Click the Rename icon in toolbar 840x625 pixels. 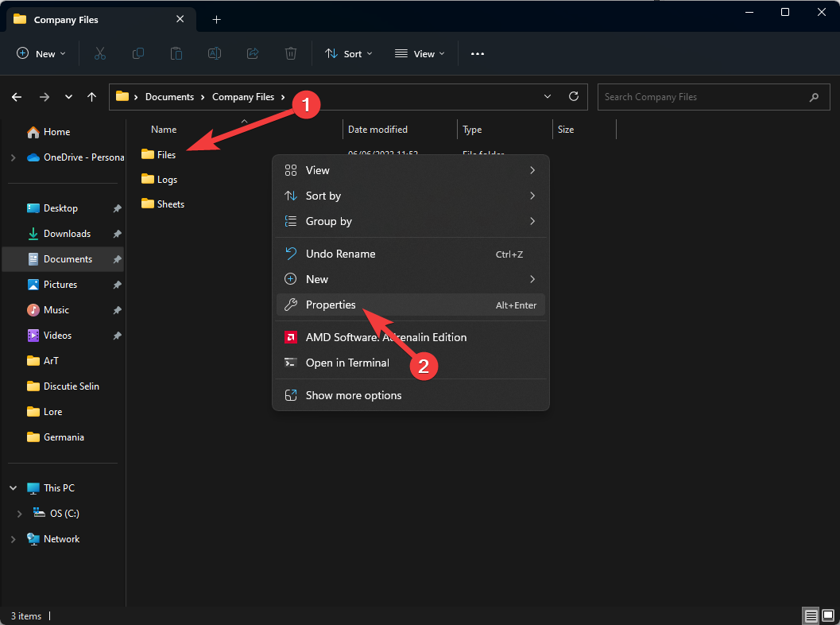[x=215, y=53]
